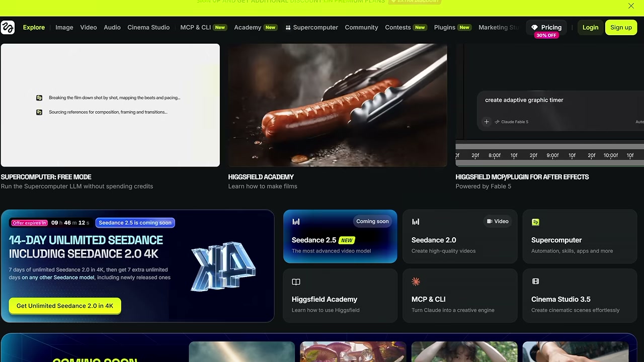Open Marketing Studio nav item
The height and width of the screenshot is (362, 644).
coord(499,27)
